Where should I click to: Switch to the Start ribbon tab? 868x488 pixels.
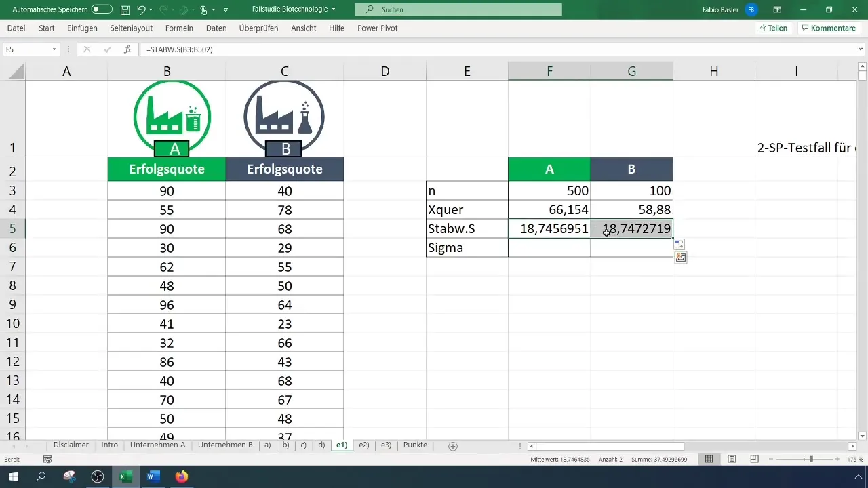tap(47, 28)
